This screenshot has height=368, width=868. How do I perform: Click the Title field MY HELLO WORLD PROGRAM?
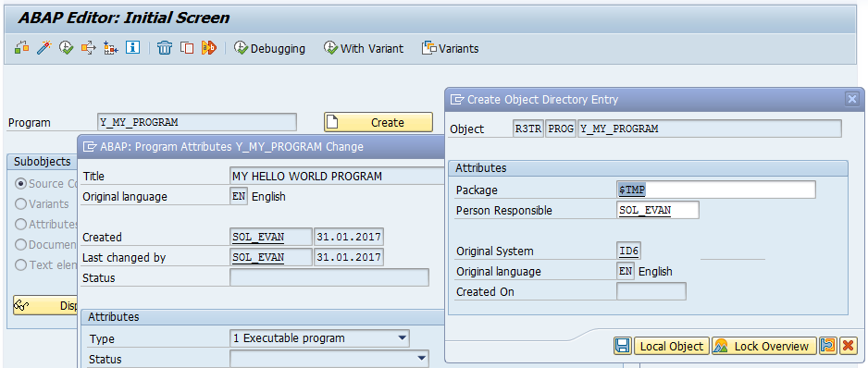[x=337, y=177]
